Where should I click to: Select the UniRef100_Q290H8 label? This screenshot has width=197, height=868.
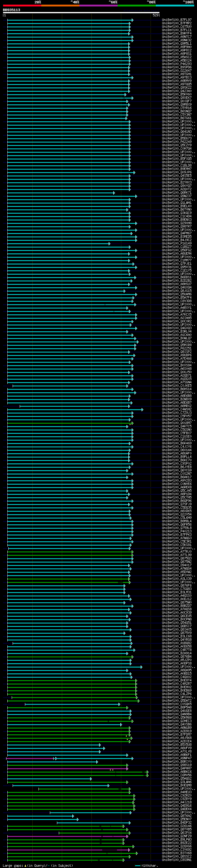pyautogui.click(x=177, y=223)
